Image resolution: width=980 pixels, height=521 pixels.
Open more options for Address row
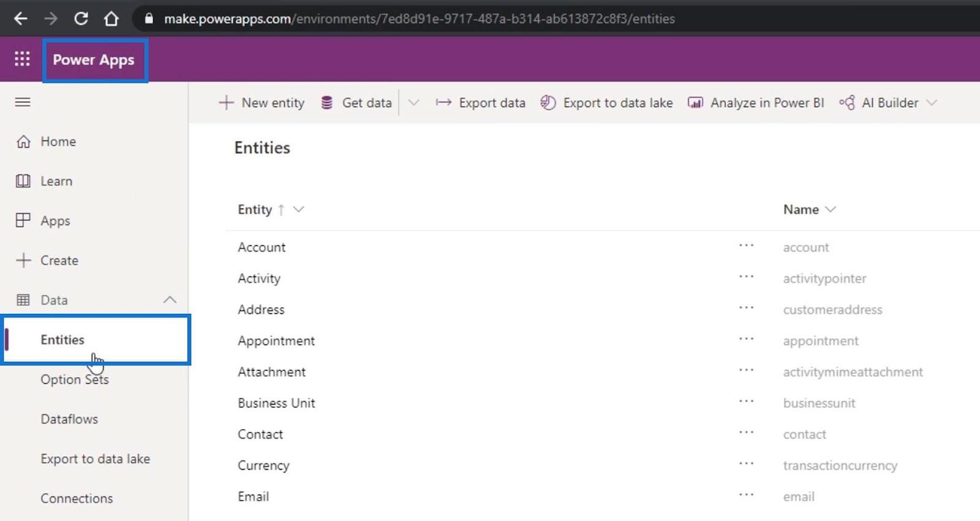click(x=746, y=308)
